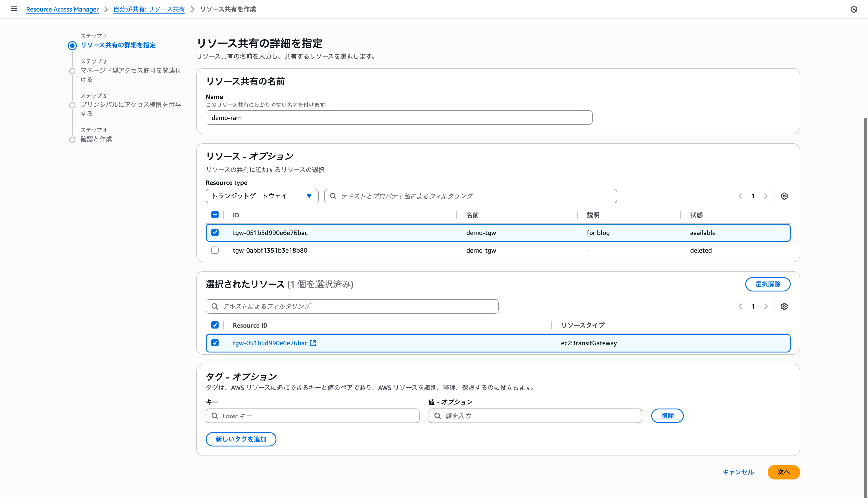Image resolution: width=868 pixels, height=498 pixels.
Task: Open the resource table settings gear
Action: tap(784, 196)
